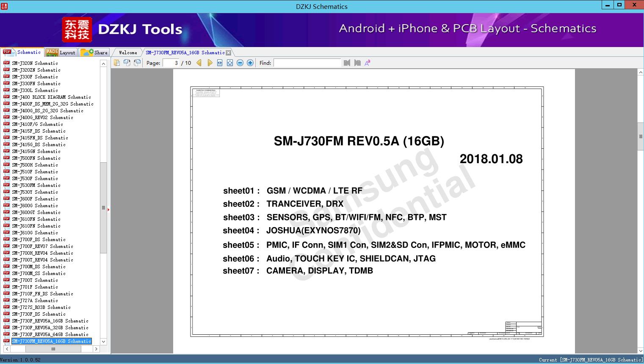The image size is (644, 364).
Task: Go to the next page
Action: point(210,63)
